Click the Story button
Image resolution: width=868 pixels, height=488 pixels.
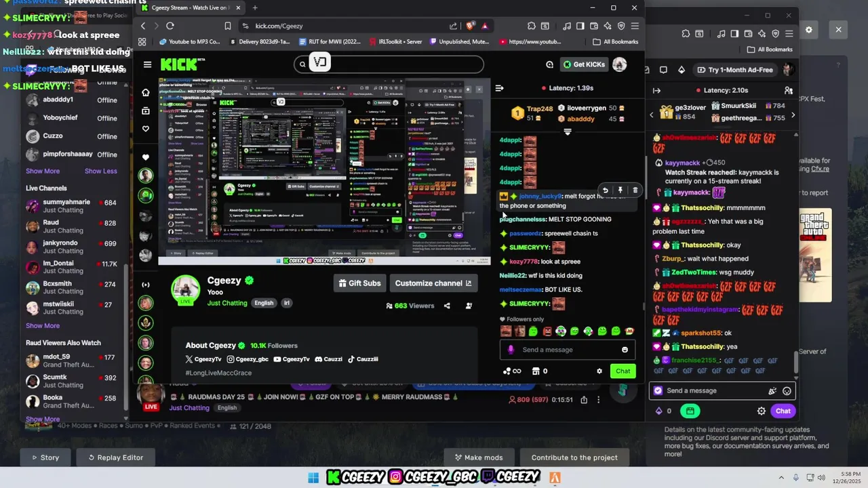pyautogui.click(x=45, y=457)
